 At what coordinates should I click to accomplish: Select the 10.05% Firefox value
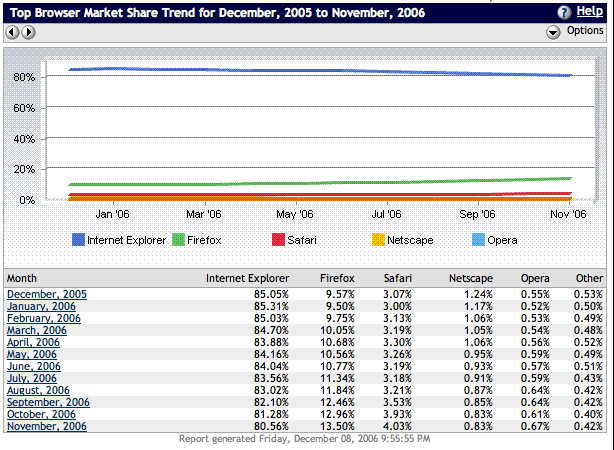click(337, 331)
